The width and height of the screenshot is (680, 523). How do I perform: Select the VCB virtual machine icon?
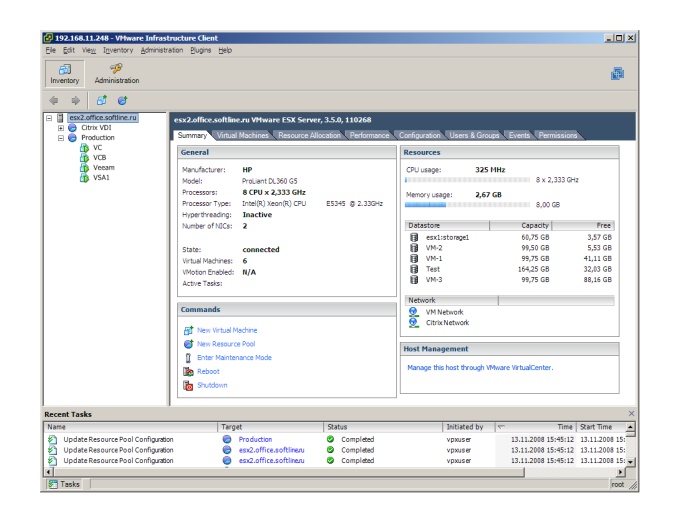(84, 158)
